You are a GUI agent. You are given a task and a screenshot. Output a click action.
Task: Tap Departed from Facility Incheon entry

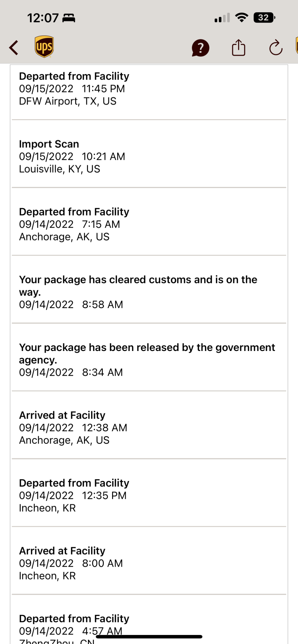[149, 496]
